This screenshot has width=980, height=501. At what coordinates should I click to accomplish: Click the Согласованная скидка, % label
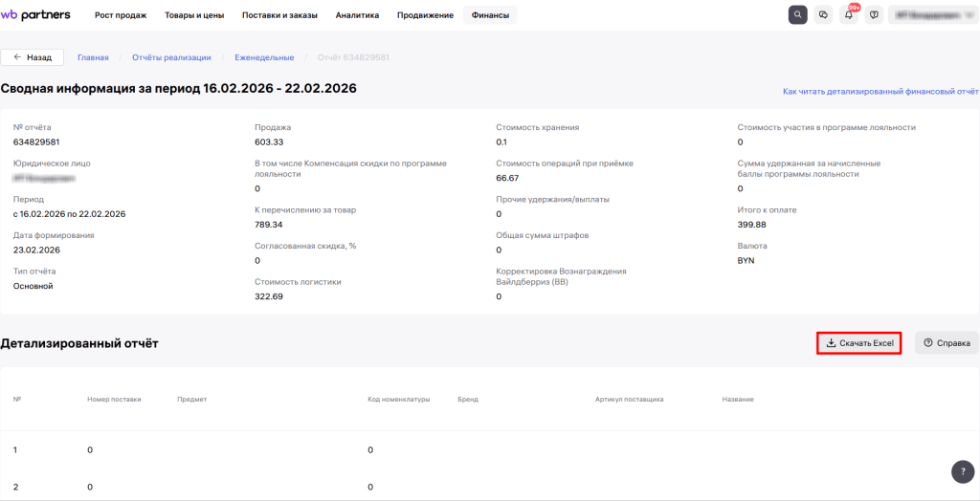pos(305,246)
